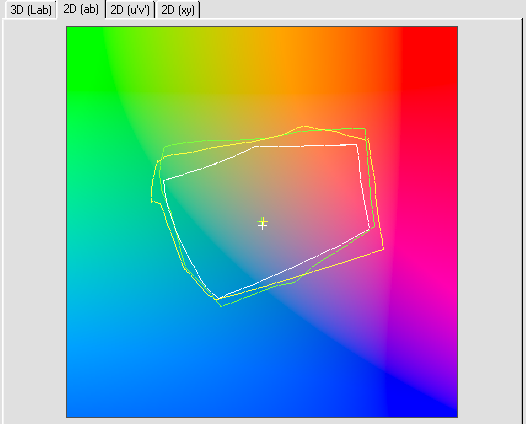Click the green gamut outline's bottom tip
Image resolution: width=526 pixels, height=424 pixels.
pyautogui.click(x=221, y=306)
